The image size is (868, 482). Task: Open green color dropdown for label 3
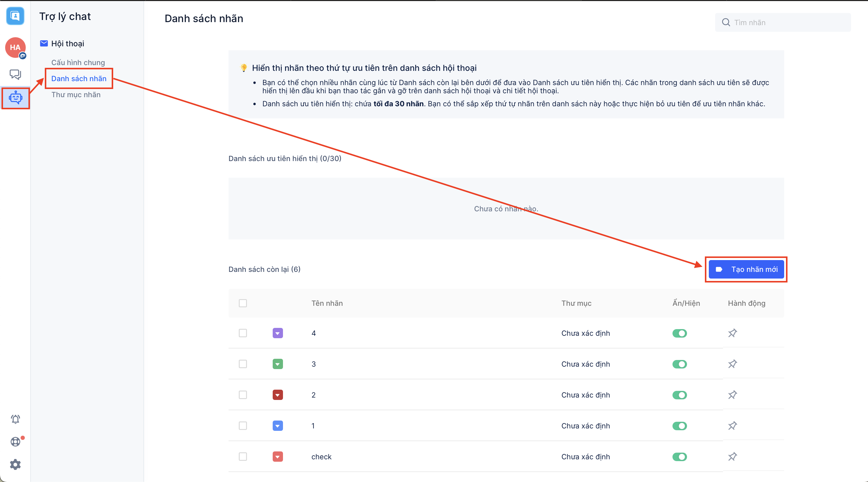(277, 364)
